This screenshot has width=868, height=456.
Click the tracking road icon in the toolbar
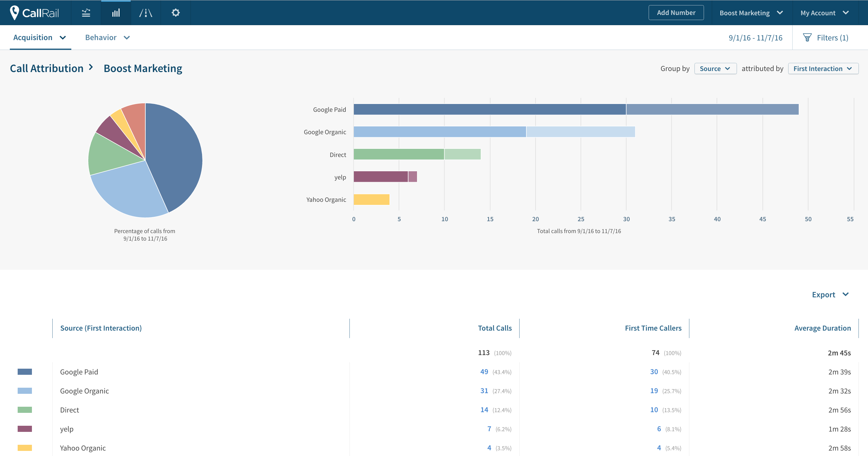coord(145,13)
